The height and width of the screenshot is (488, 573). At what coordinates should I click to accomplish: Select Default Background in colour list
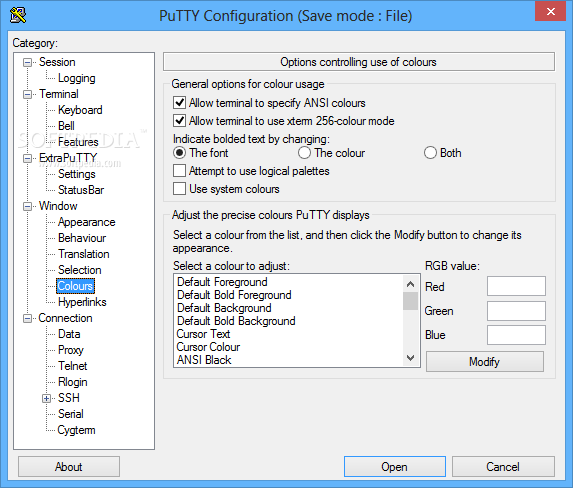click(288, 308)
